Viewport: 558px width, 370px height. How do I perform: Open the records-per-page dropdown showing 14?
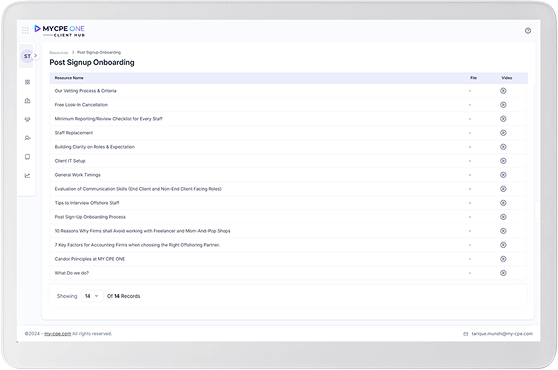92,296
